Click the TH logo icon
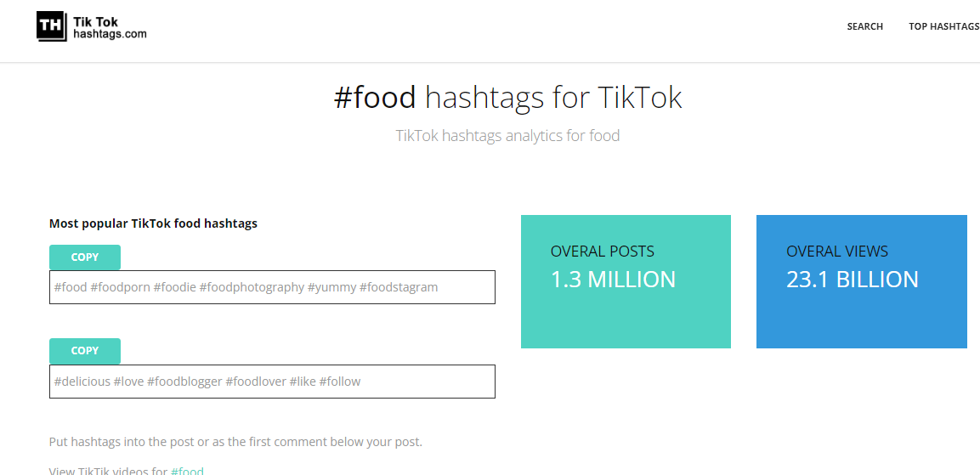 click(51, 25)
